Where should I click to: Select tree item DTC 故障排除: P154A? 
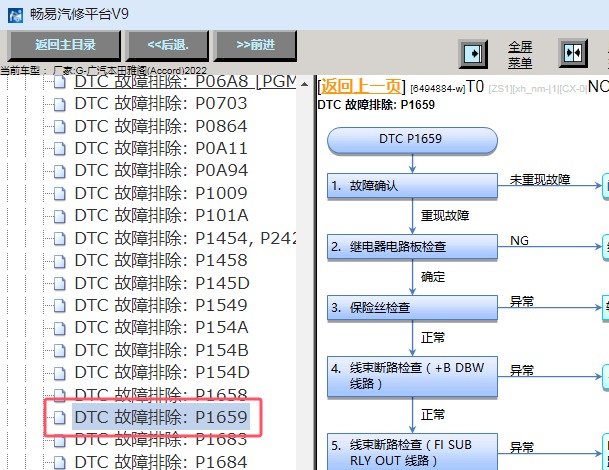click(161, 327)
